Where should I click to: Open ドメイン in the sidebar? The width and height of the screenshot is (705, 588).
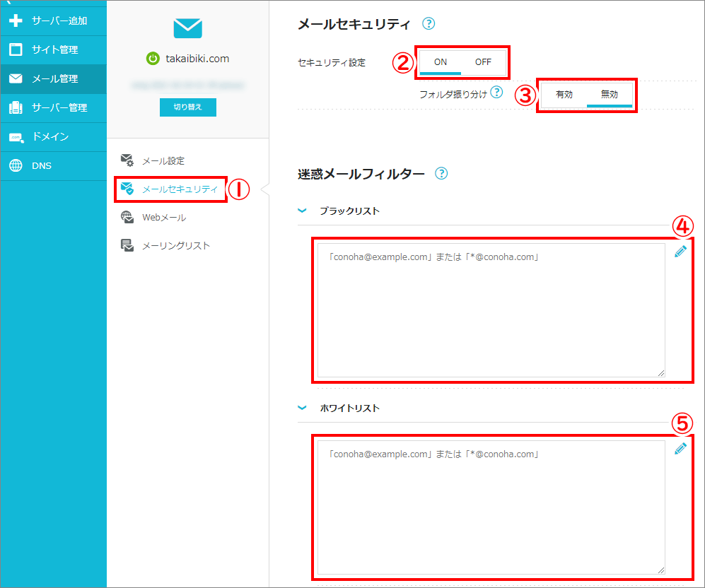54,136
